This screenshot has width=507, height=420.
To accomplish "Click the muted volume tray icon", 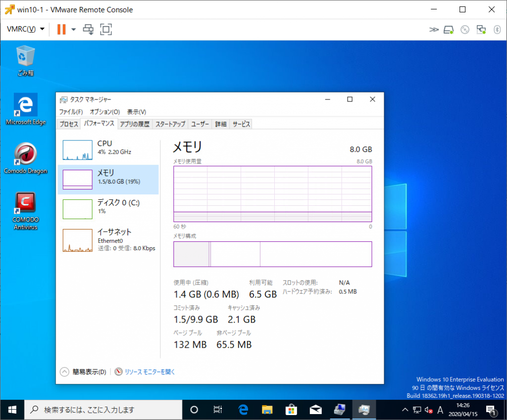I will pyautogui.click(x=429, y=410).
